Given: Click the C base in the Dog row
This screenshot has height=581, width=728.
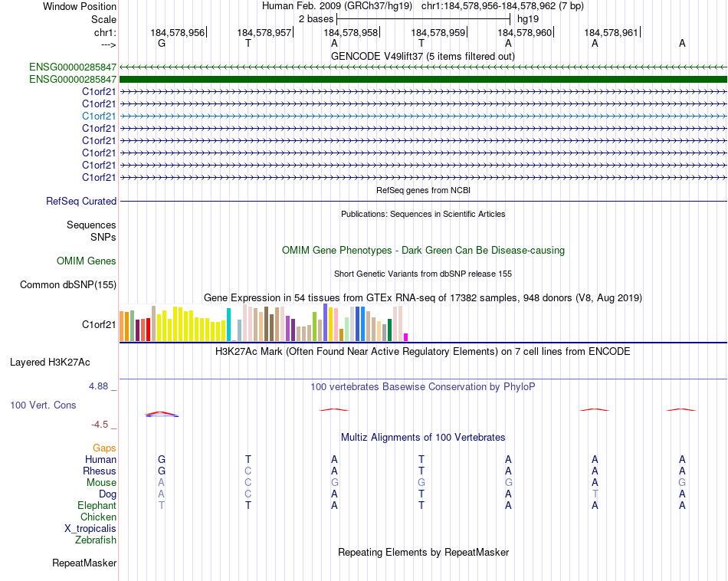Looking at the screenshot, I should point(248,494).
